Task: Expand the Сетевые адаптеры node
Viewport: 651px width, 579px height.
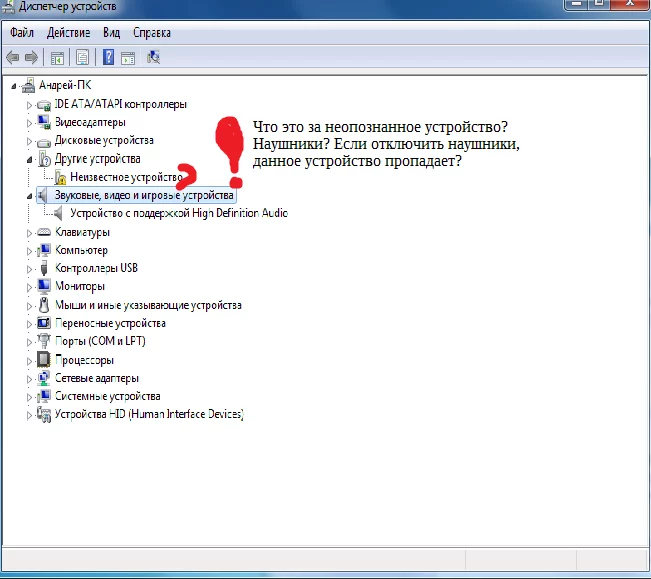Action: (29, 379)
